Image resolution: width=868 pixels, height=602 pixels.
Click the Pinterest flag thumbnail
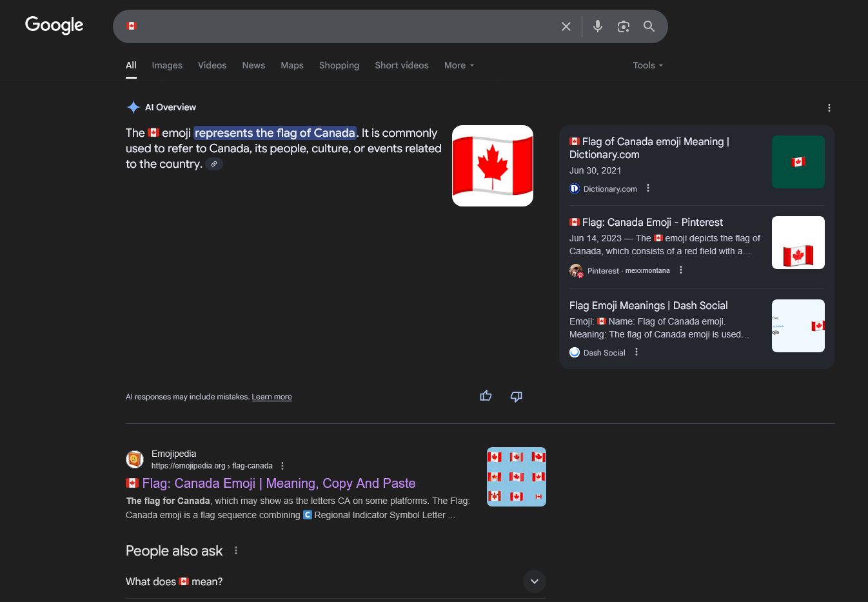pyautogui.click(x=798, y=243)
